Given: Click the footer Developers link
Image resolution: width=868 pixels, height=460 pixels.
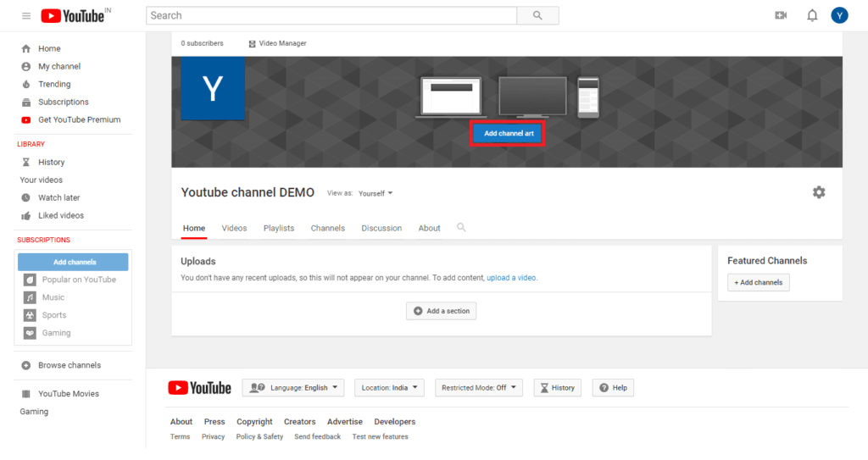Looking at the screenshot, I should 395,422.
